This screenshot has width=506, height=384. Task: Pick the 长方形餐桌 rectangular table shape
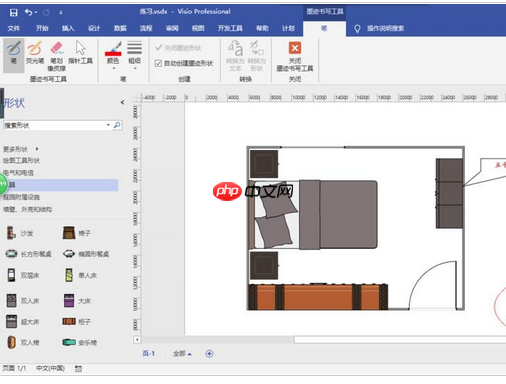(x=29, y=254)
